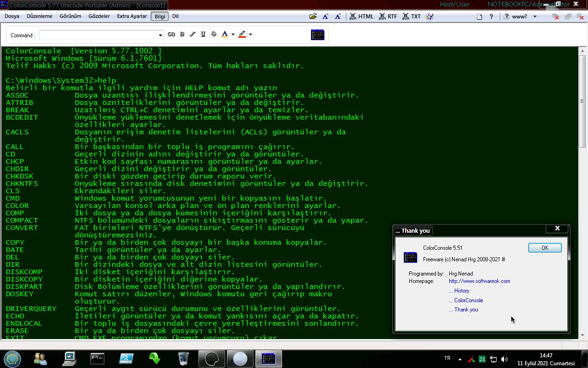Toggle underline text formatting
The height and width of the screenshot is (368, 588).
(x=203, y=34)
